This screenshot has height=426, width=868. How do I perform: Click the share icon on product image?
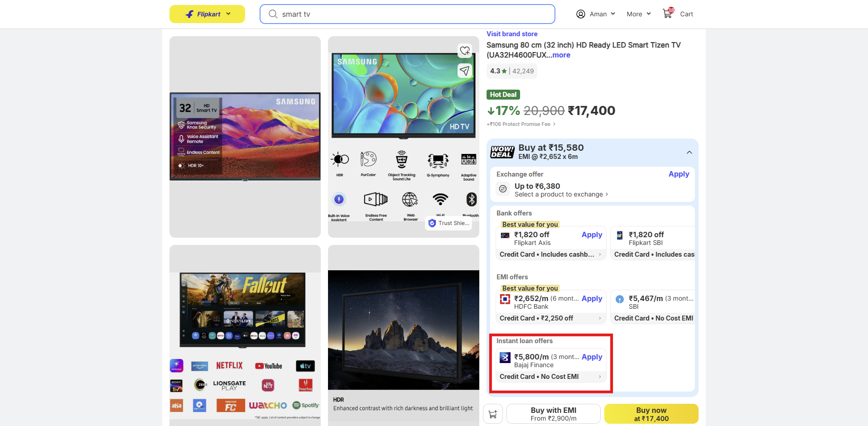465,71
